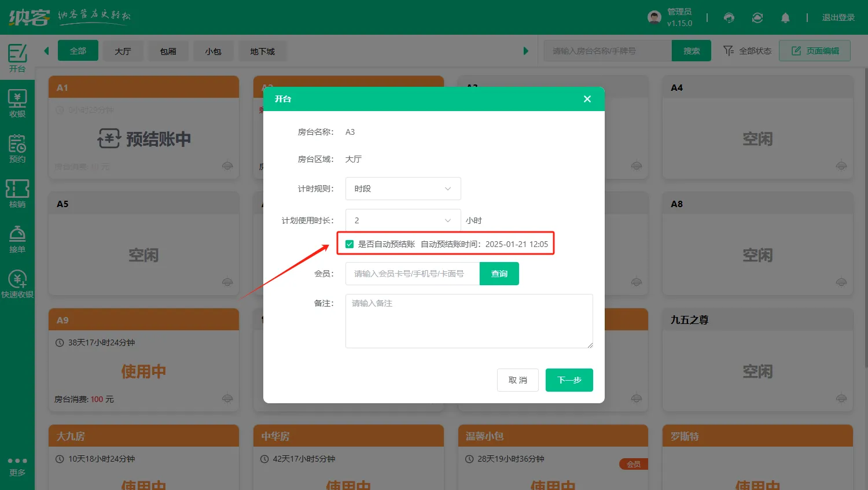Open the 全部状态 filter

tap(748, 51)
